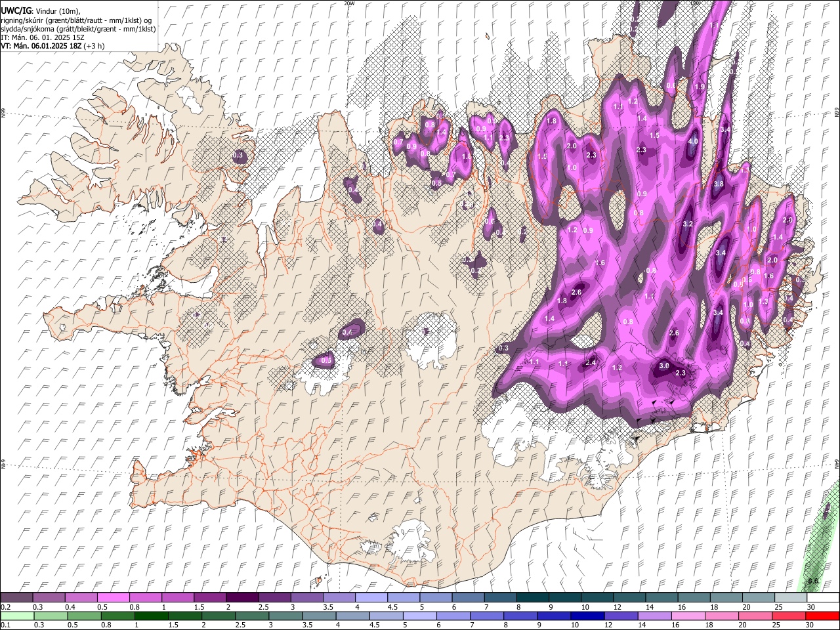
Task: Click the lavender 14–16 swatch in lower legend row
Action: 654,616
